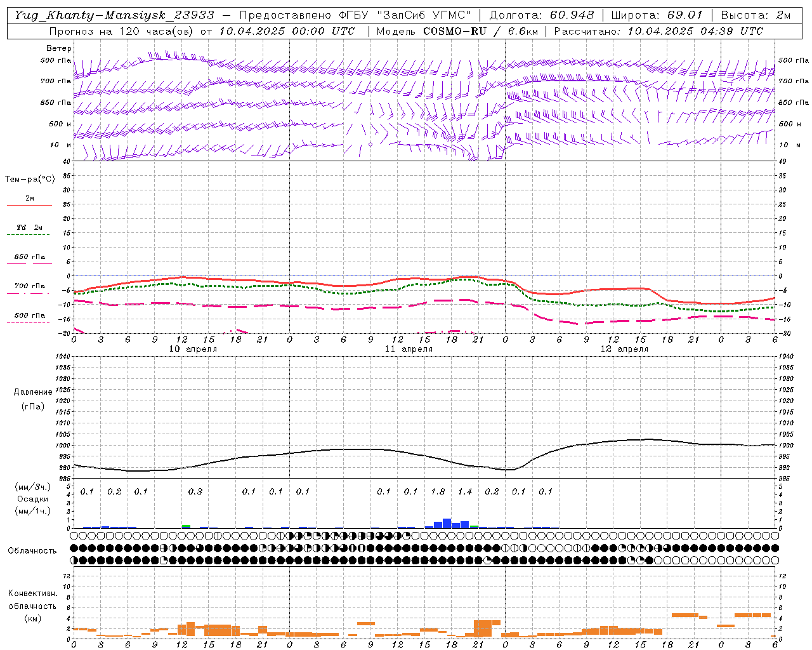Click the (мм/3ч.) precipitation unit label
The image size is (812, 650).
(33, 487)
